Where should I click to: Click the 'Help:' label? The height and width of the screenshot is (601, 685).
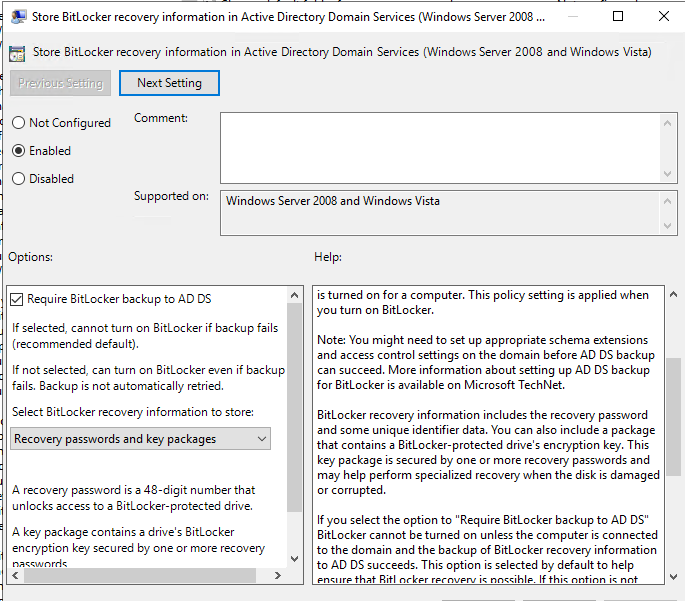[328, 257]
